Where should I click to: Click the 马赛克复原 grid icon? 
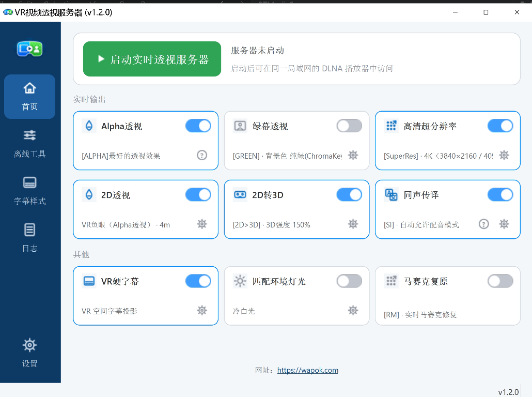coord(391,281)
